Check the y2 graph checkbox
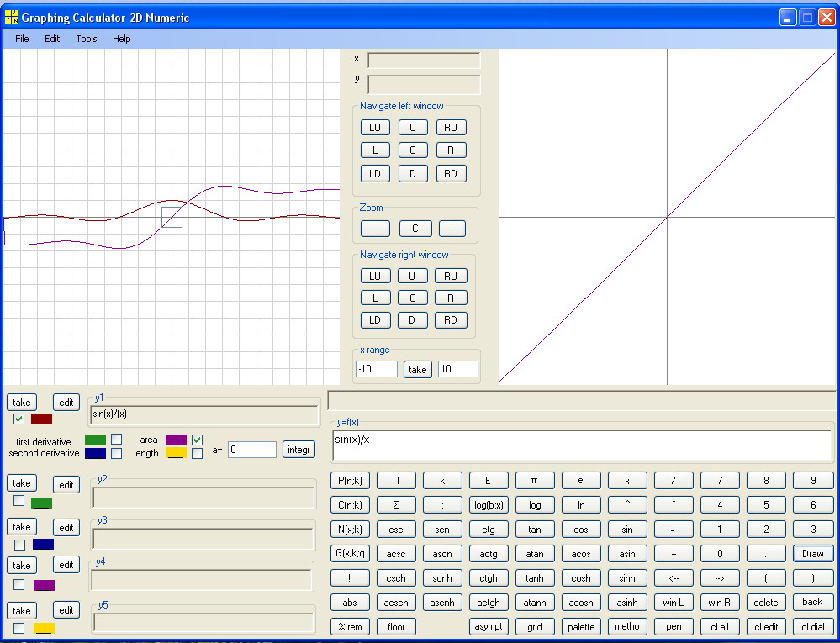This screenshot has height=643, width=840. (x=18, y=501)
